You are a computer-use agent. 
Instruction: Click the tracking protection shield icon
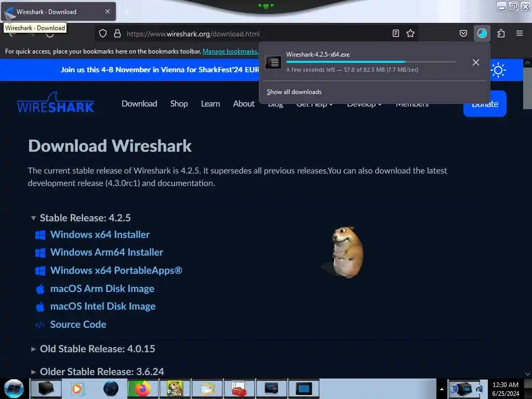tap(103, 33)
